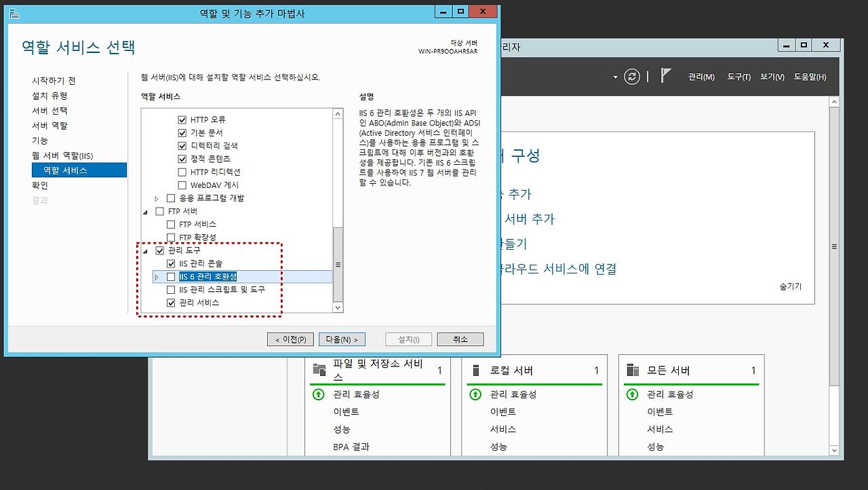
Task: Open the 관리(M) menu
Action: 701,77
